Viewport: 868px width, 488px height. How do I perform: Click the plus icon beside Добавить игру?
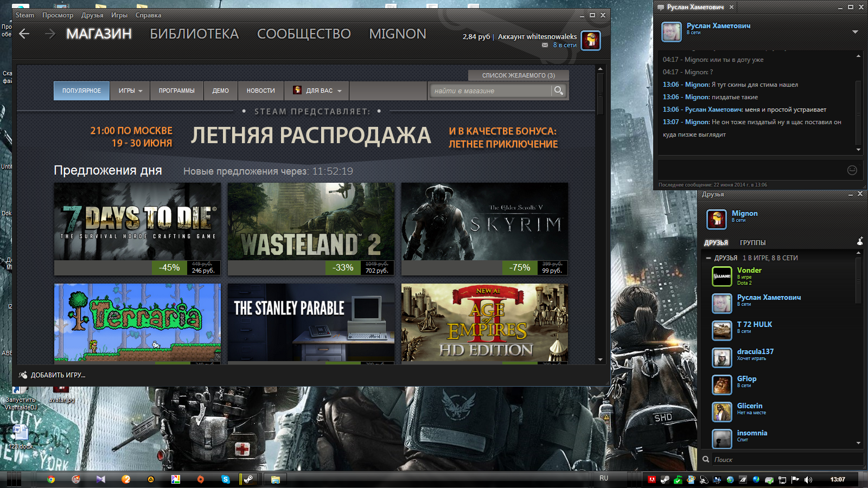23,375
